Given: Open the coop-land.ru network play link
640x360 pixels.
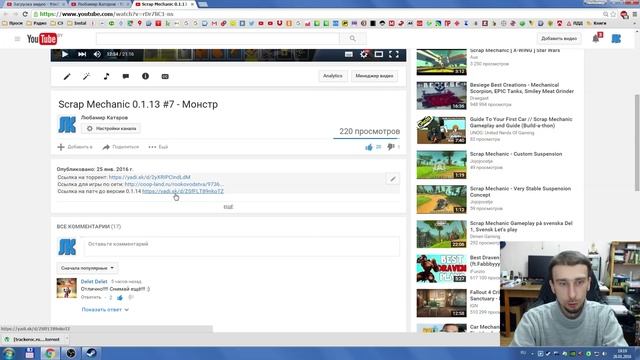Looking at the screenshot, I should (x=174, y=184).
